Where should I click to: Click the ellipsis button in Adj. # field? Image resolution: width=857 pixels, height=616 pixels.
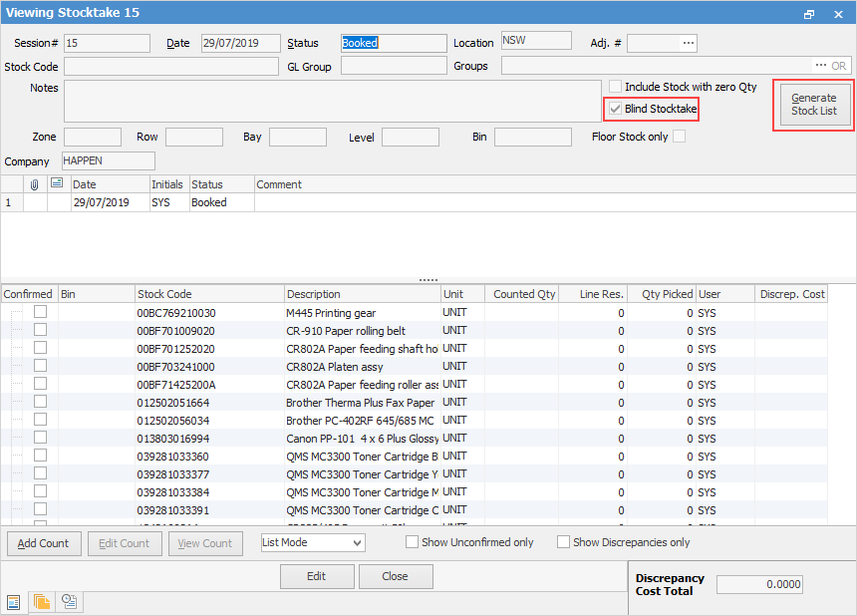point(688,43)
